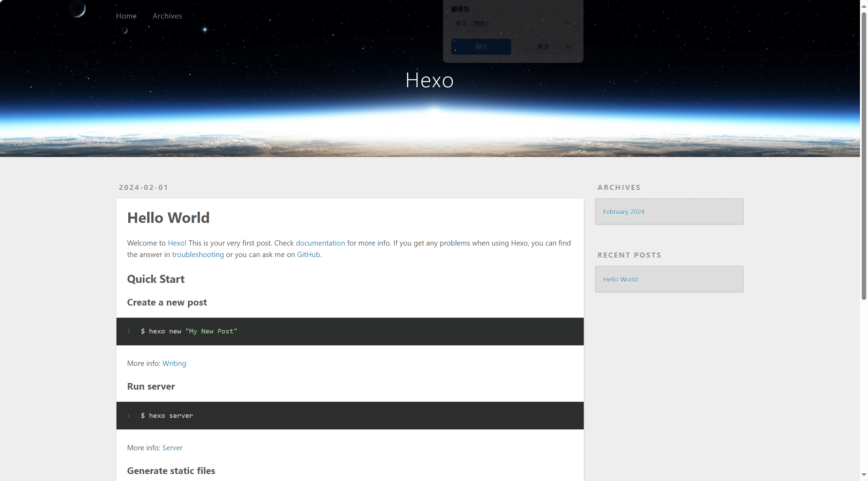Viewport: 868px width, 481px height.
Task: Open the documentation link
Action: click(320, 243)
